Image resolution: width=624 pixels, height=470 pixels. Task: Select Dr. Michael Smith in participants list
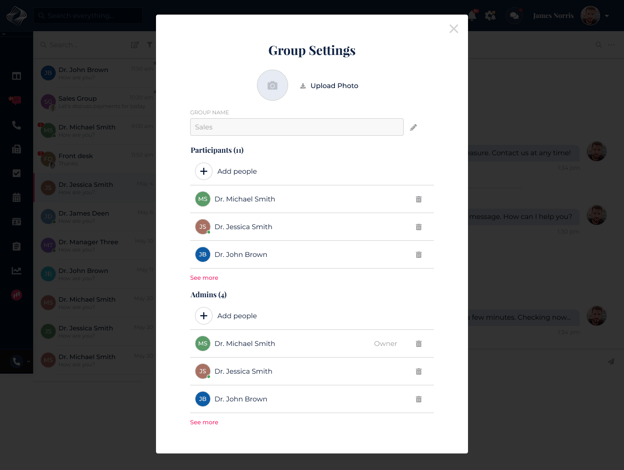pyautogui.click(x=244, y=199)
